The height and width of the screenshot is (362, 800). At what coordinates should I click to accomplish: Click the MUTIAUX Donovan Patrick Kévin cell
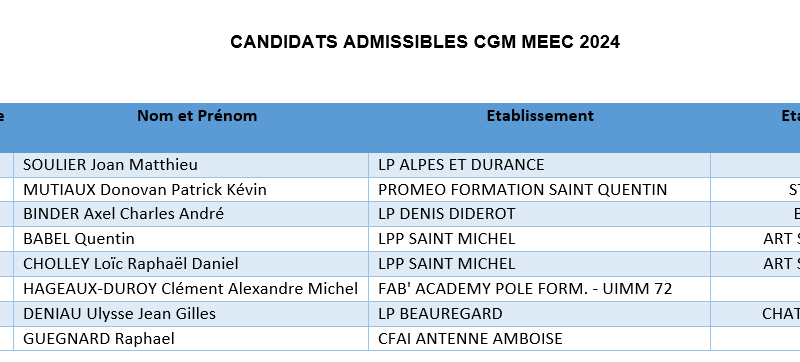[191, 190]
